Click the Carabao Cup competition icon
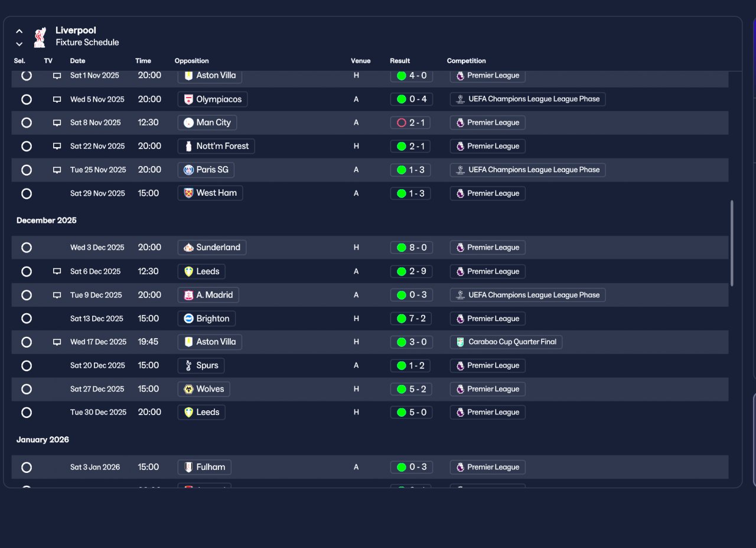The width and height of the screenshot is (756, 548). (x=460, y=342)
